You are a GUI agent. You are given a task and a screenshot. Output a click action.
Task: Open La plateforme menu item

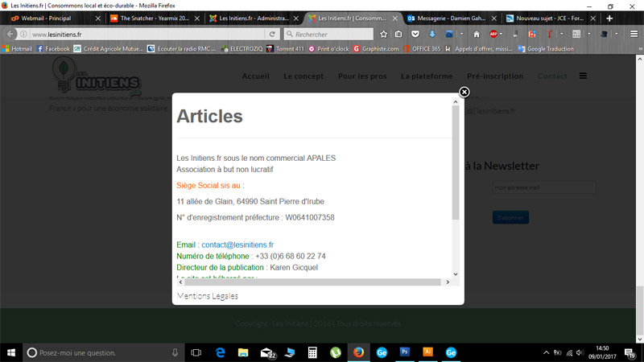427,76
